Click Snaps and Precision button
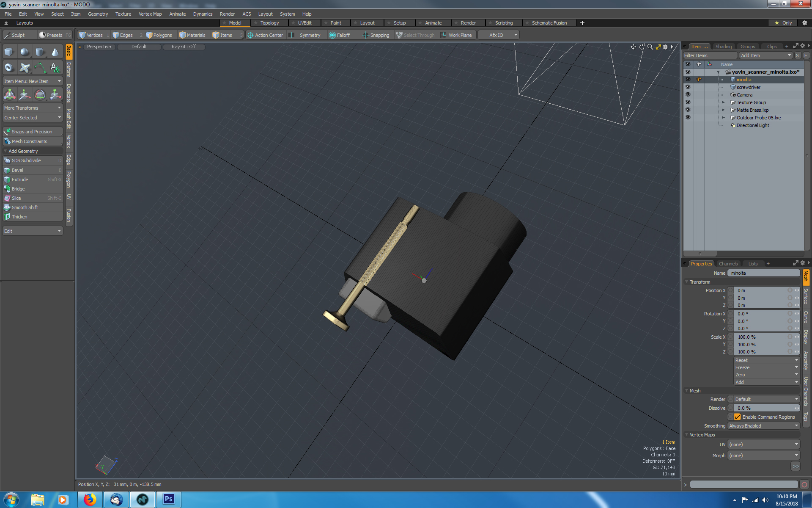 pos(33,132)
